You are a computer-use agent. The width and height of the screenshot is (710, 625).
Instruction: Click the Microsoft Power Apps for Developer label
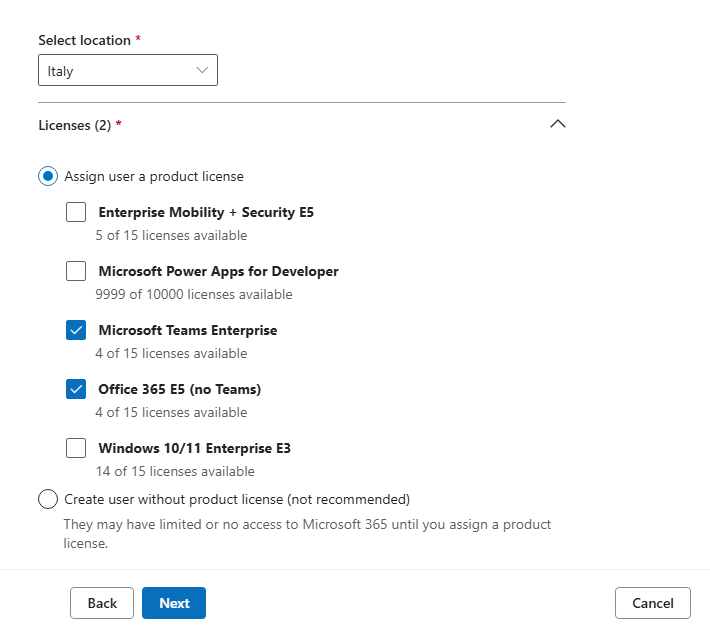click(219, 271)
